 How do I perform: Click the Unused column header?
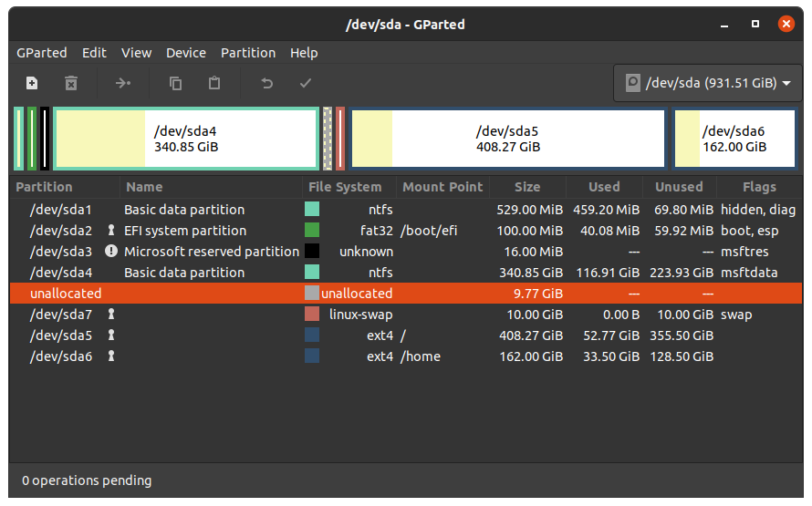pyautogui.click(x=680, y=187)
